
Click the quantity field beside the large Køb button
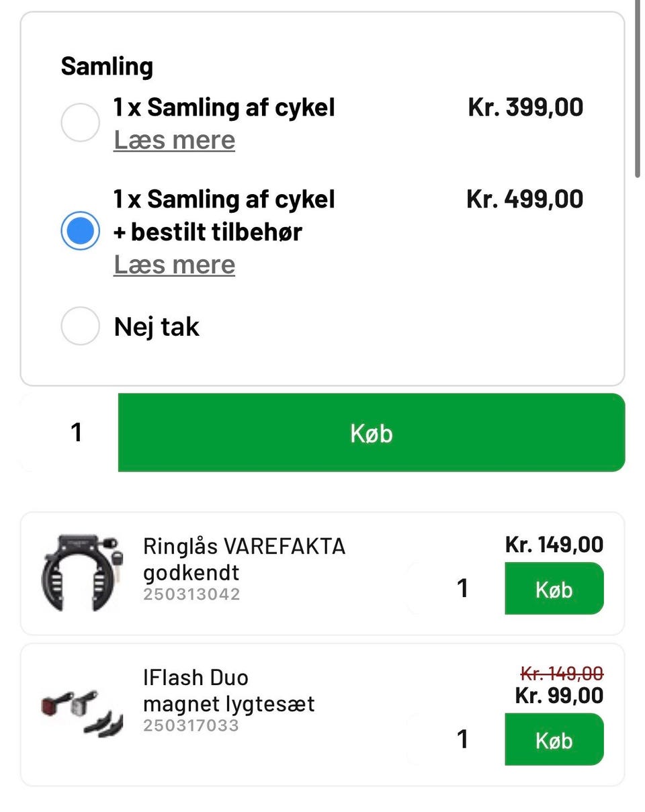point(76,433)
